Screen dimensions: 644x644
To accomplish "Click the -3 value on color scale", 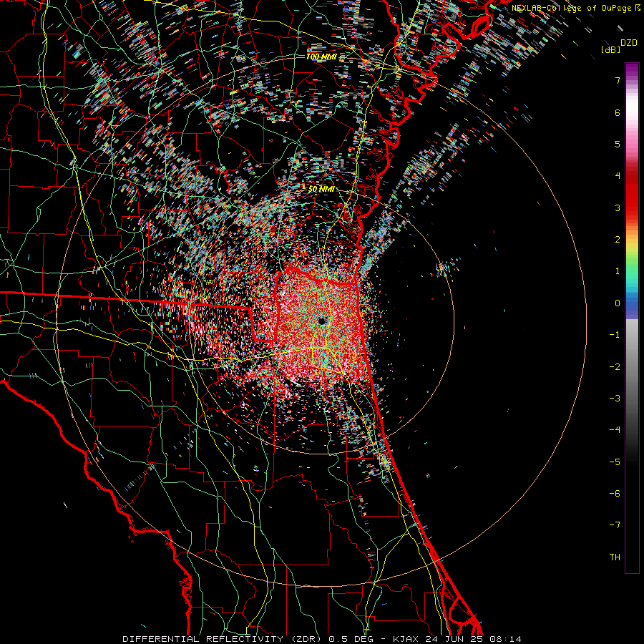I will [x=615, y=398].
